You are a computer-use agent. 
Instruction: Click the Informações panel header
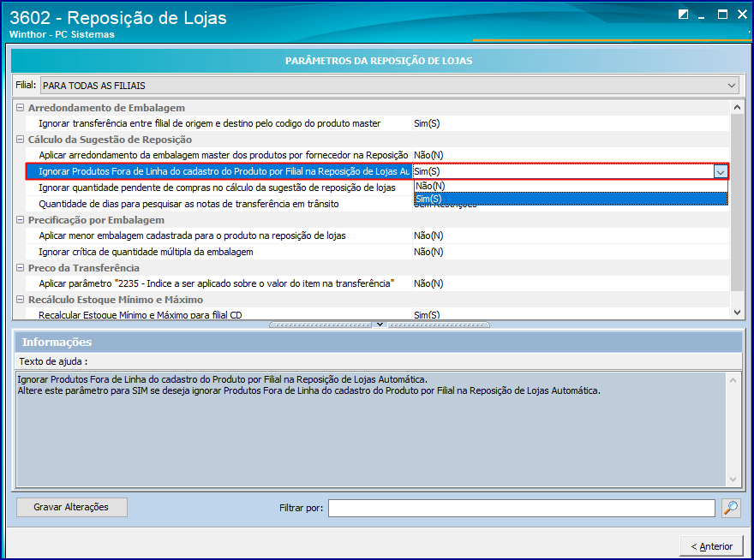[378, 342]
